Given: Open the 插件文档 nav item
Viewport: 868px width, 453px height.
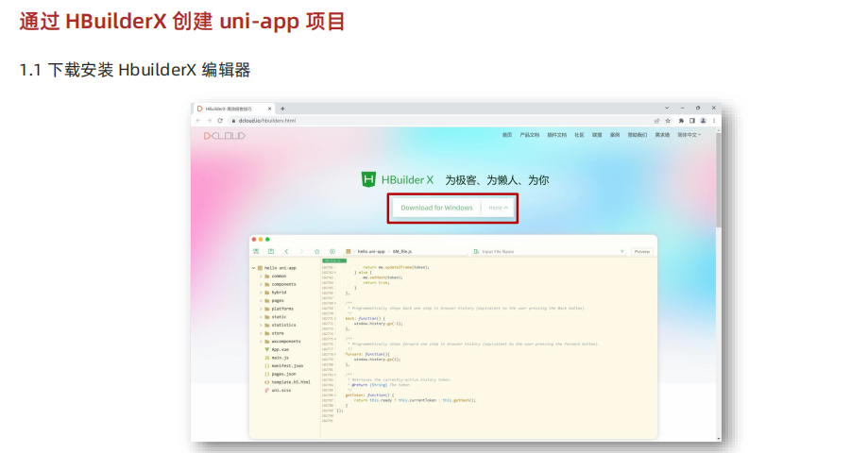Looking at the screenshot, I should click(557, 135).
